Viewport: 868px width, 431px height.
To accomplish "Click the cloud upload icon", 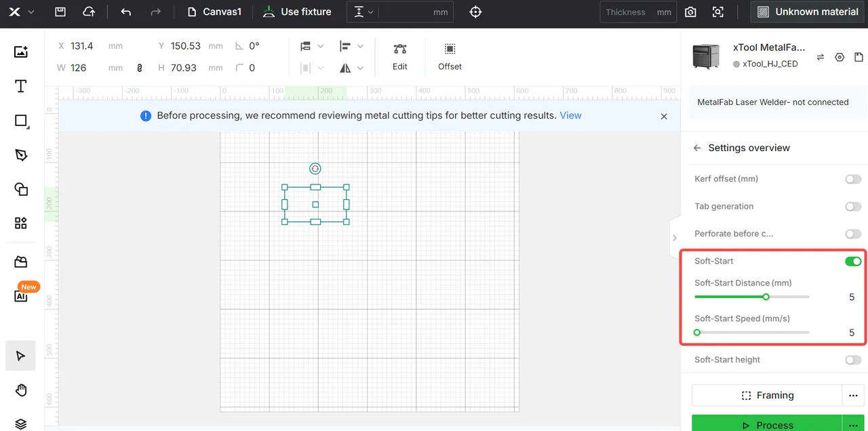I will click(x=89, y=12).
